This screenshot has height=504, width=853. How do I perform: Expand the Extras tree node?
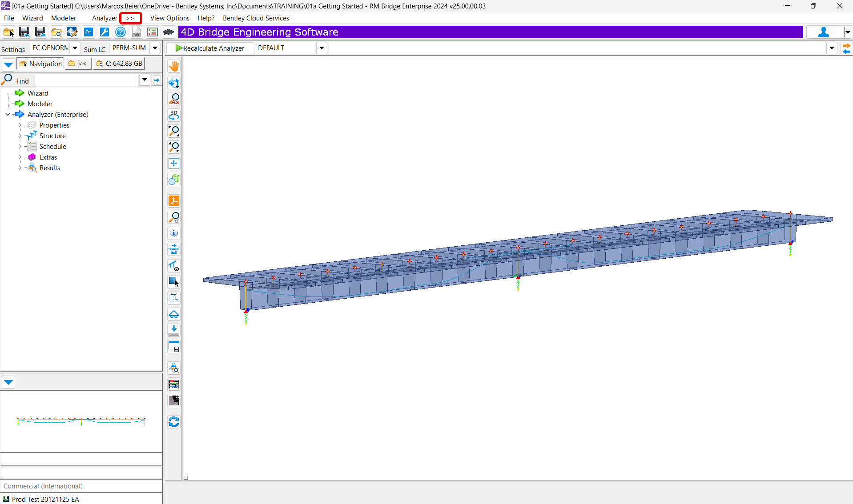(x=20, y=157)
